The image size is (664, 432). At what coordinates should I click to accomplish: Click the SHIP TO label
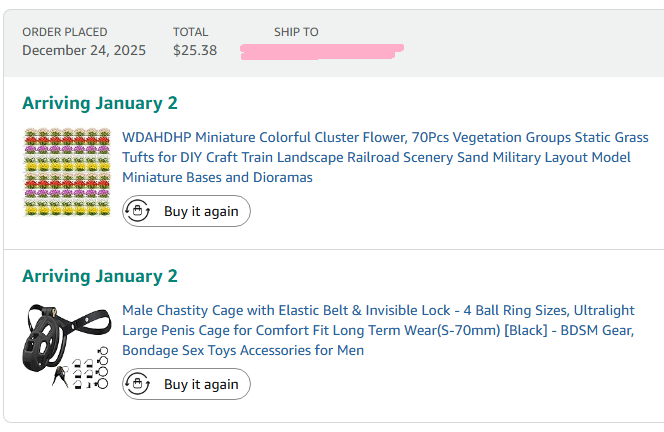(x=296, y=32)
